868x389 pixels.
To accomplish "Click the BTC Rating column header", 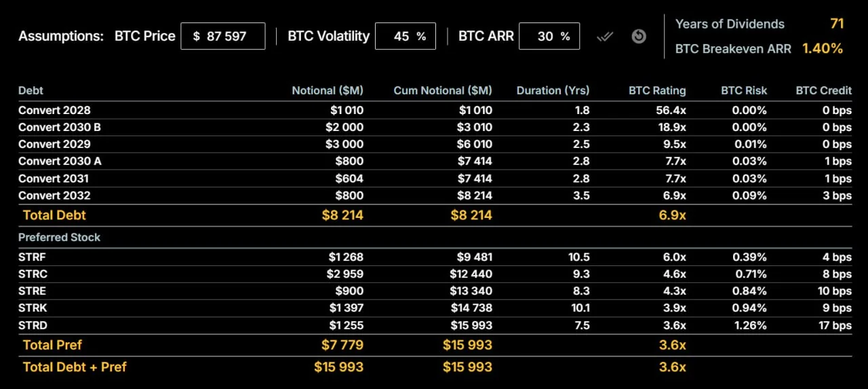I will click(657, 90).
